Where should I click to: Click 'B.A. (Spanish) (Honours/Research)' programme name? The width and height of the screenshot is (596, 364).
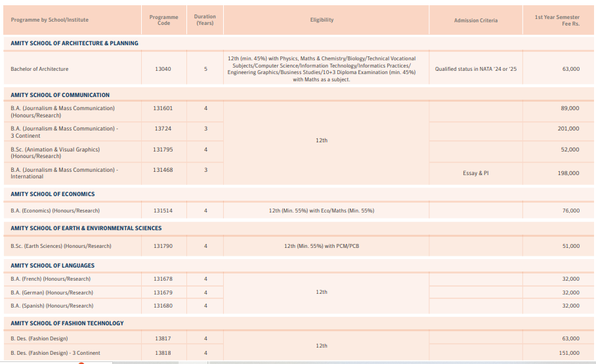(x=52, y=306)
